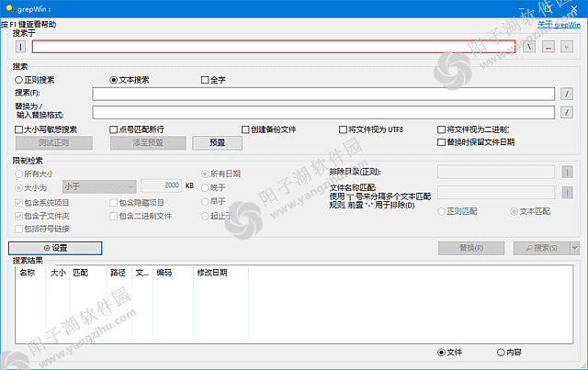Screen dimensions: 588x370
Task: Focus the red-bordered search path field
Action: click(274, 47)
